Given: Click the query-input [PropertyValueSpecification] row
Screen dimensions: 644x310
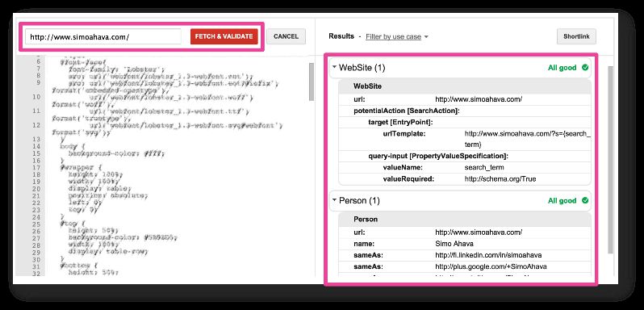Looking at the screenshot, I should [465, 156].
